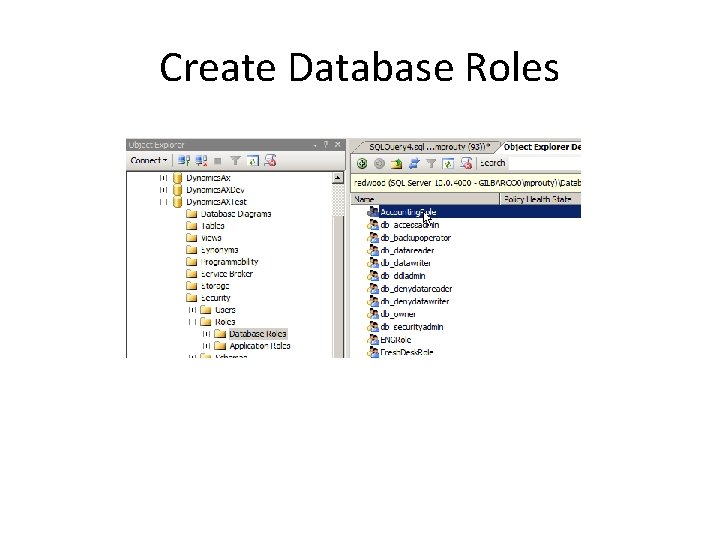Select the ENGRole row
The height and width of the screenshot is (540, 720).
[x=395, y=340]
